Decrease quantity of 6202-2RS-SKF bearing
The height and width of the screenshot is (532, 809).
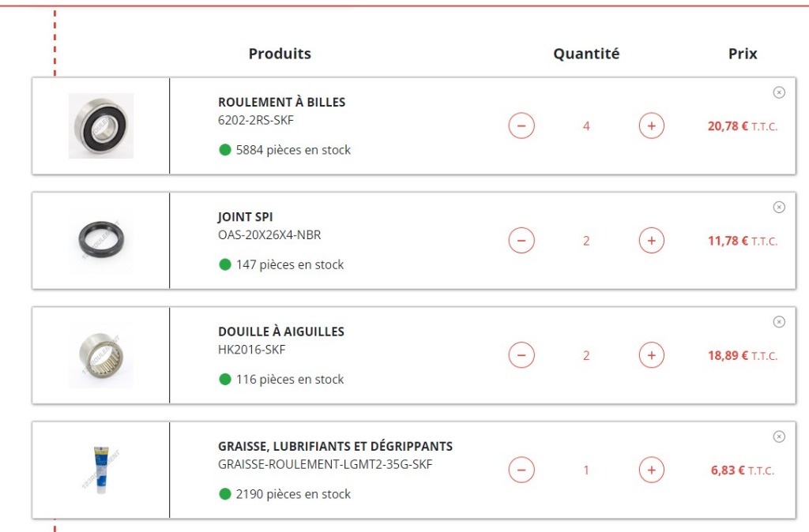click(521, 126)
